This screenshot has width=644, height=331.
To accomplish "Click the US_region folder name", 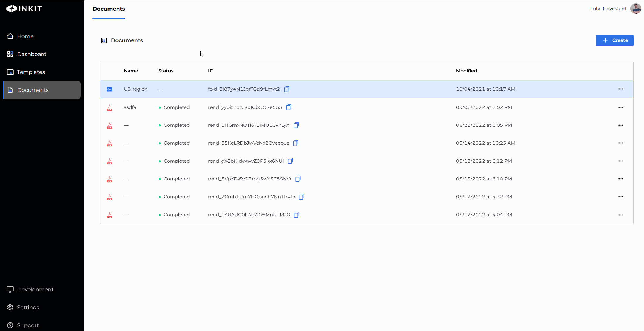I will click(x=135, y=89).
